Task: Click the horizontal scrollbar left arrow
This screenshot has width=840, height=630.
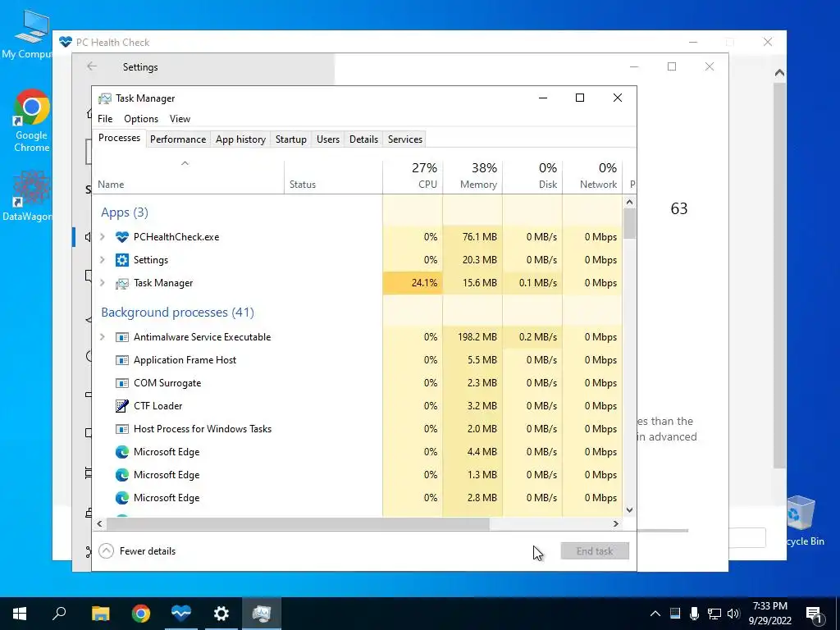Action: [99, 524]
